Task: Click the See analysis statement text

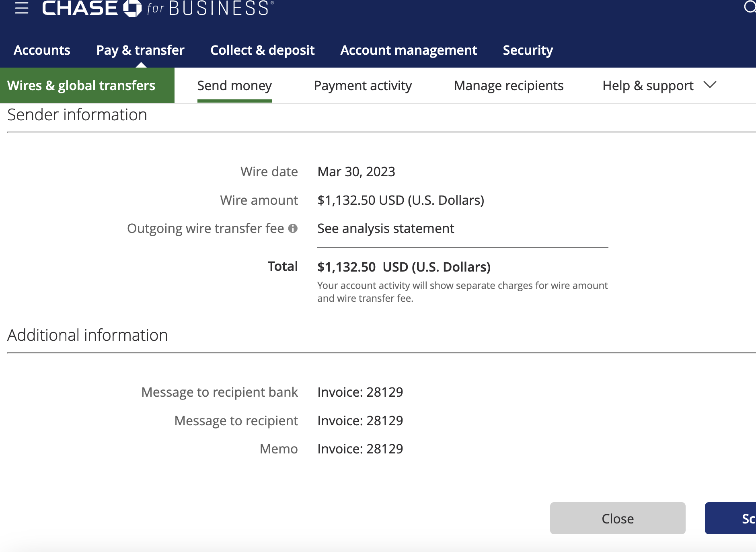Action: [386, 229]
